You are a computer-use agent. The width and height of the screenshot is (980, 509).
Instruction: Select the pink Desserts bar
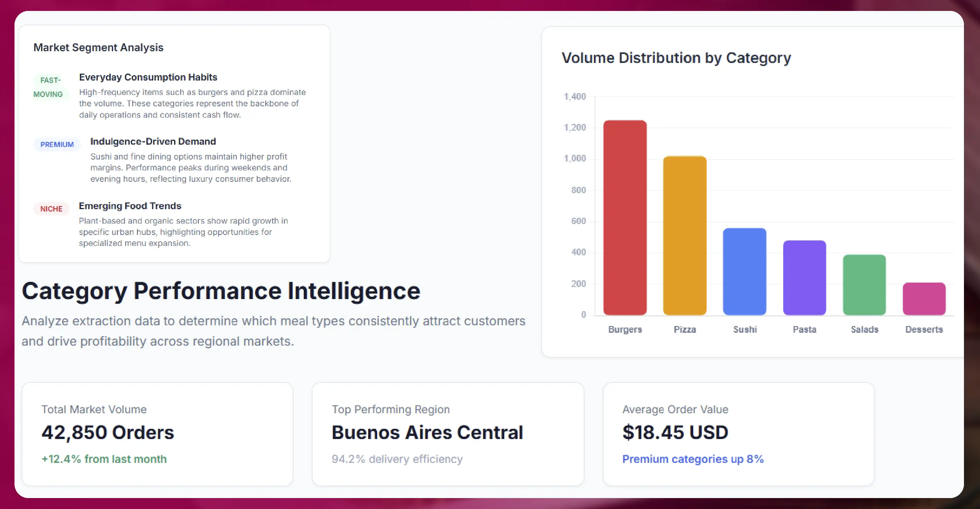tap(924, 299)
